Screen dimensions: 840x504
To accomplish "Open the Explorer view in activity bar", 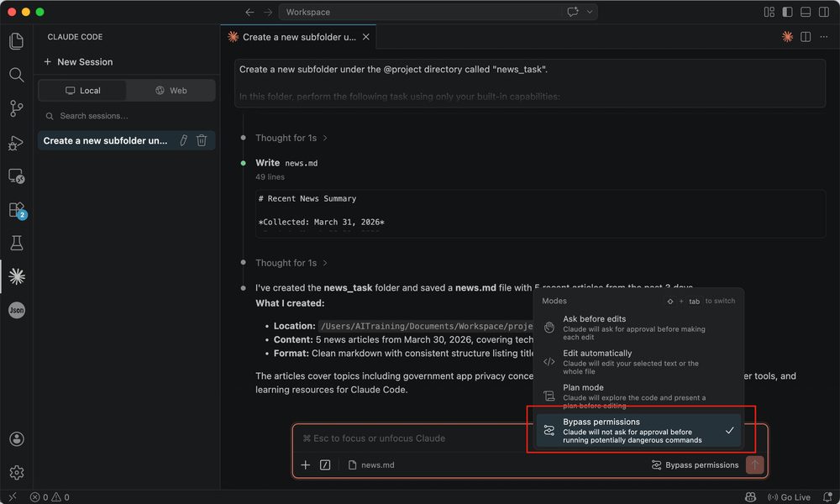I will [16, 40].
